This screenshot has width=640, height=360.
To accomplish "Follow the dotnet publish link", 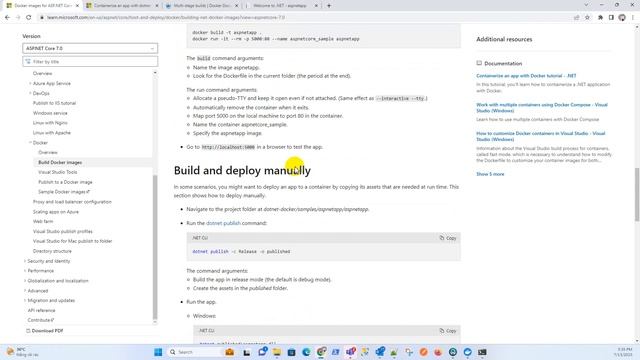I will [x=223, y=223].
